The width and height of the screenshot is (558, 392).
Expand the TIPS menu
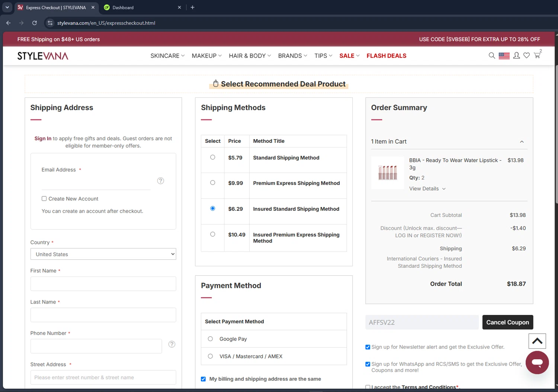click(323, 56)
